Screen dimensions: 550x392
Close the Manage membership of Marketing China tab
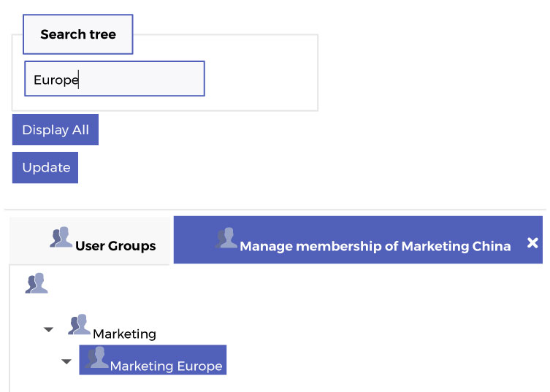(532, 242)
